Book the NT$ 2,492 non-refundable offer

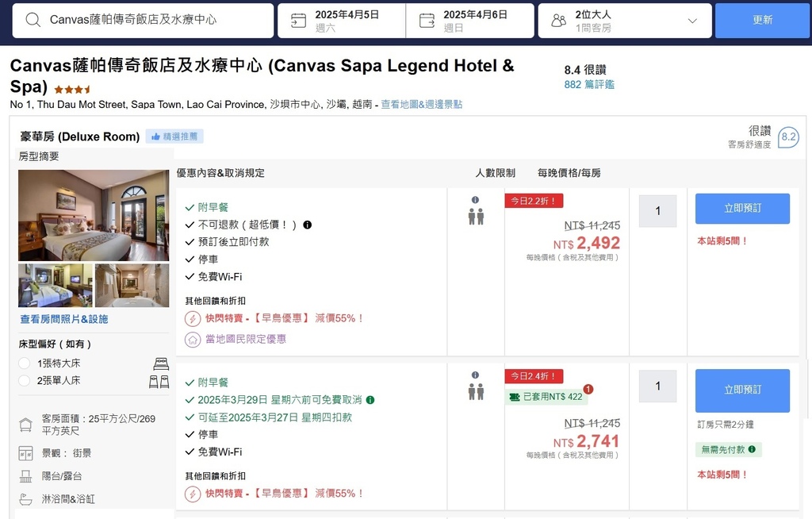(742, 209)
